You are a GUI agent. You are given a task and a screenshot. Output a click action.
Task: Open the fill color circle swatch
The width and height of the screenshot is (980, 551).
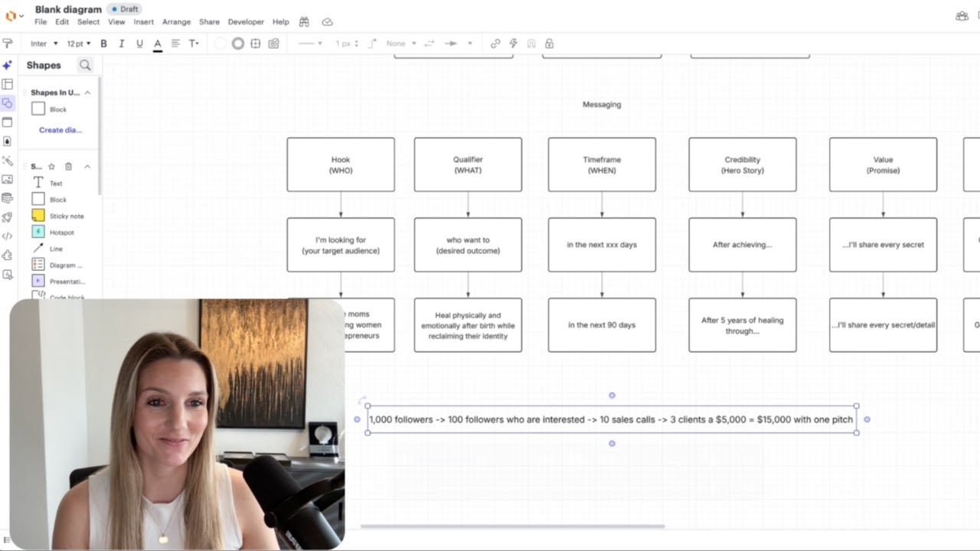pyautogui.click(x=220, y=44)
